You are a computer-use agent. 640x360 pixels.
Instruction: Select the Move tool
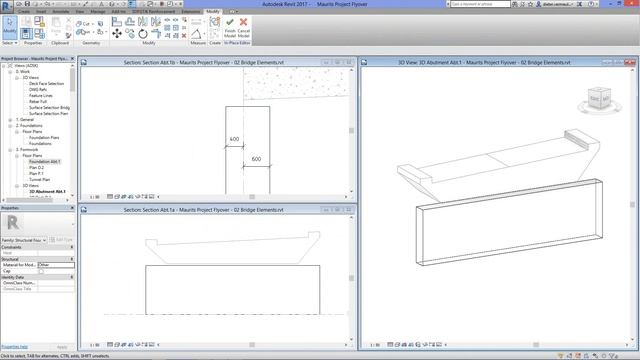(x=117, y=33)
